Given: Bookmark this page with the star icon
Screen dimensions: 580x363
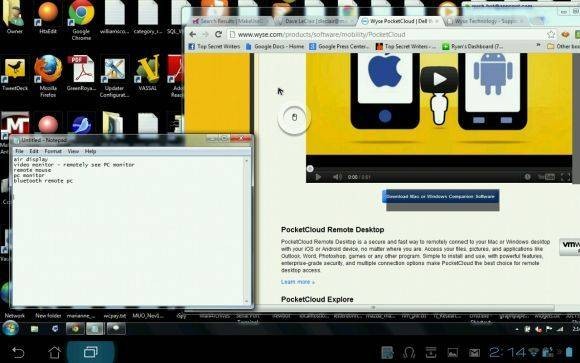Looking at the screenshot, I should coord(551,34).
